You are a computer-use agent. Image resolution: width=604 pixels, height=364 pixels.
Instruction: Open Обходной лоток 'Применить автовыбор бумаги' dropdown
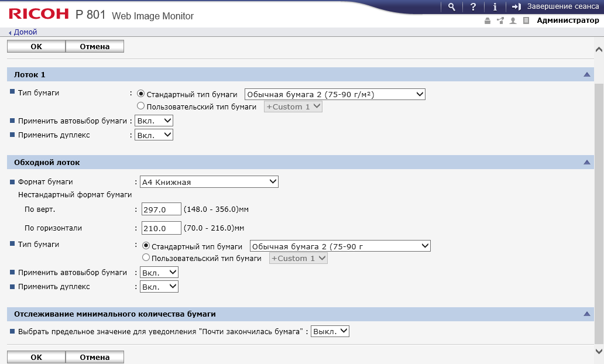159,272
